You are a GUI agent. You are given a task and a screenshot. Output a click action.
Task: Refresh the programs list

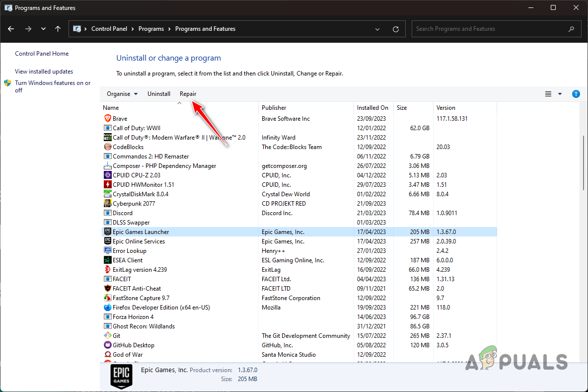click(x=396, y=29)
